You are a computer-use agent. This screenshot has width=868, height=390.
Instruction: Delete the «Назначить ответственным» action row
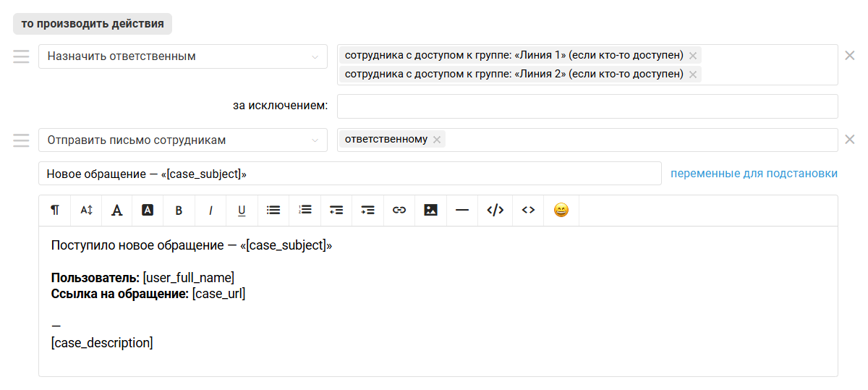pos(851,56)
